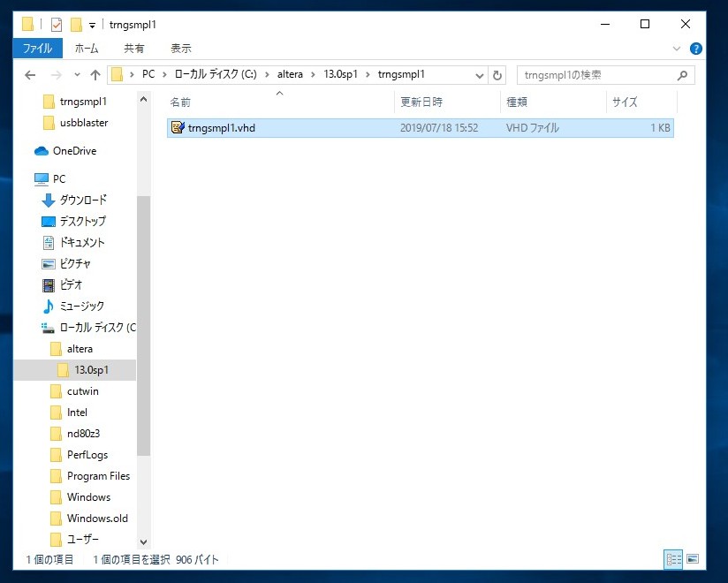The width and height of the screenshot is (728, 583).
Task: Sort by the サイズ column header
Action: (x=641, y=102)
